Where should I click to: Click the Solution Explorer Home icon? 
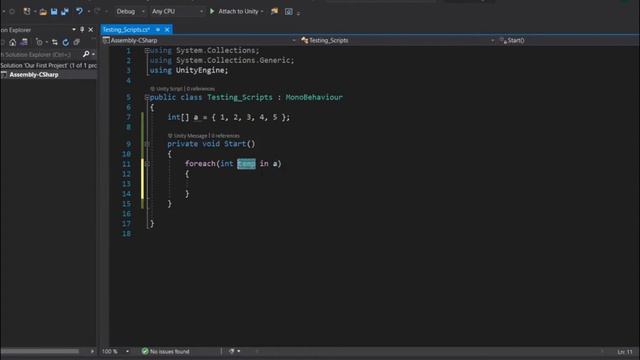[13, 42]
